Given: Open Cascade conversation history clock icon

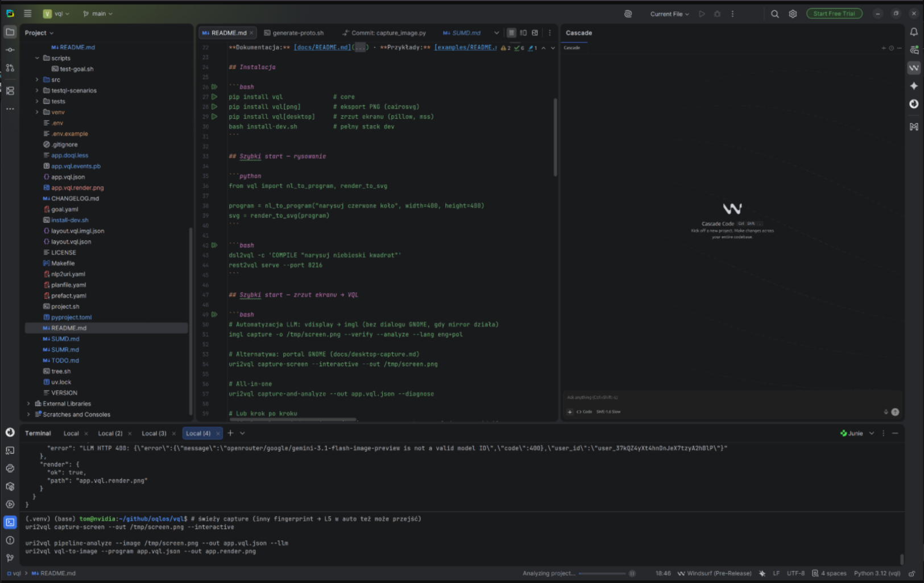Looking at the screenshot, I should [x=891, y=48].
